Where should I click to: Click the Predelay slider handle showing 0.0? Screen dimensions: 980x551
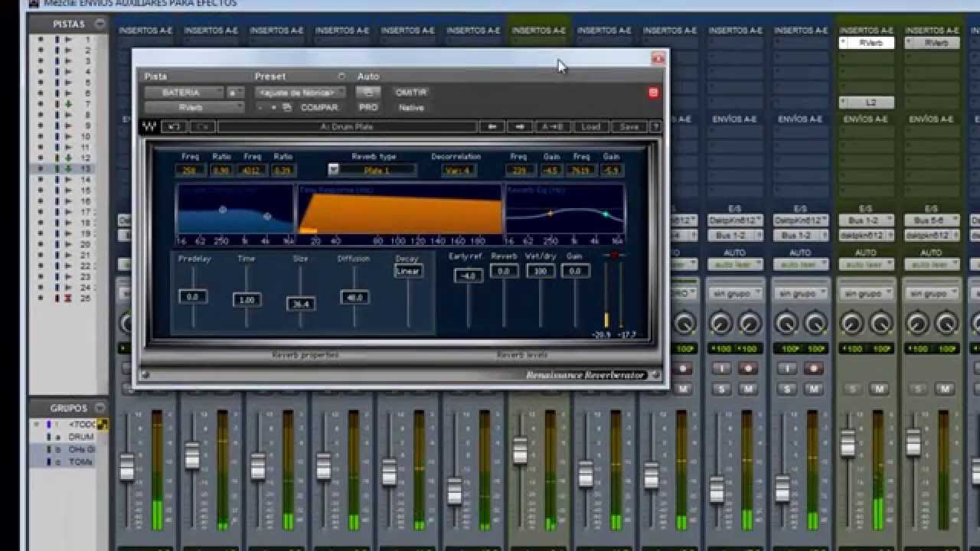[192, 296]
